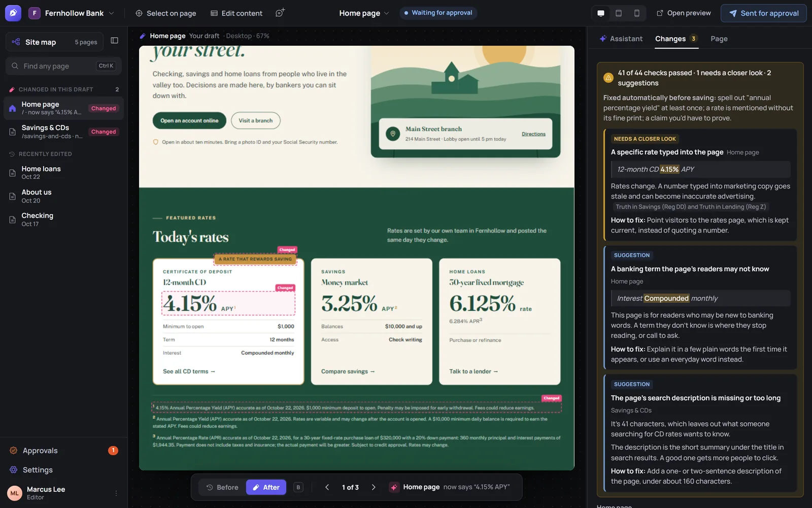812x508 pixels.
Task: Click Directions link on Main Street branch card
Action: [x=533, y=134]
